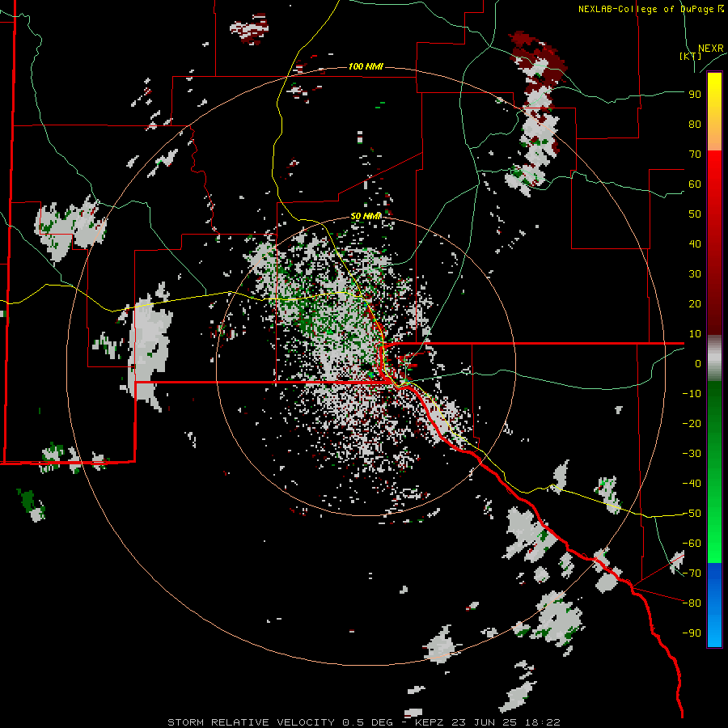
Task: Click the -10 scale value
Action: tap(692, 394)
